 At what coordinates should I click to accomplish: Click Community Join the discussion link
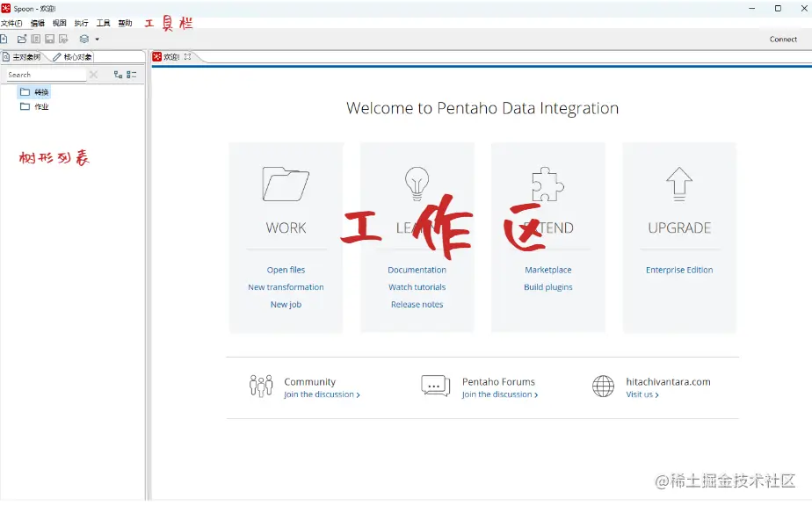[322, 394]
